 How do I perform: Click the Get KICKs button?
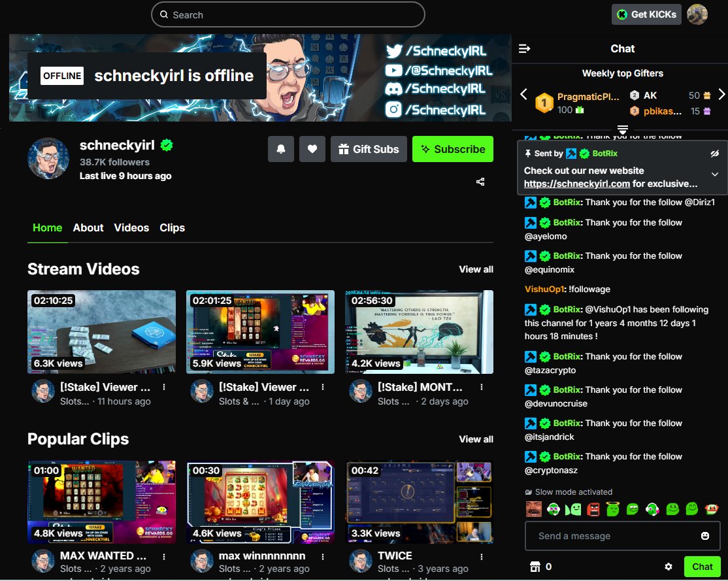click(x=646, y=14)
